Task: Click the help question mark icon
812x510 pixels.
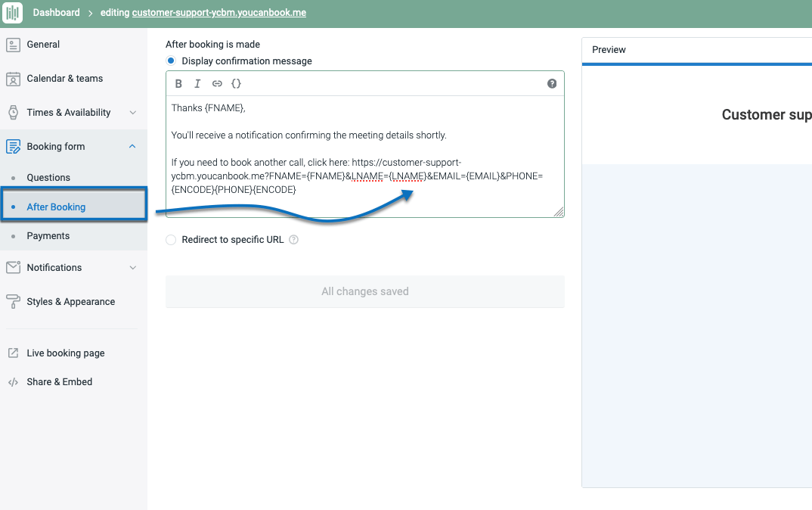Action: click(552, 83)
